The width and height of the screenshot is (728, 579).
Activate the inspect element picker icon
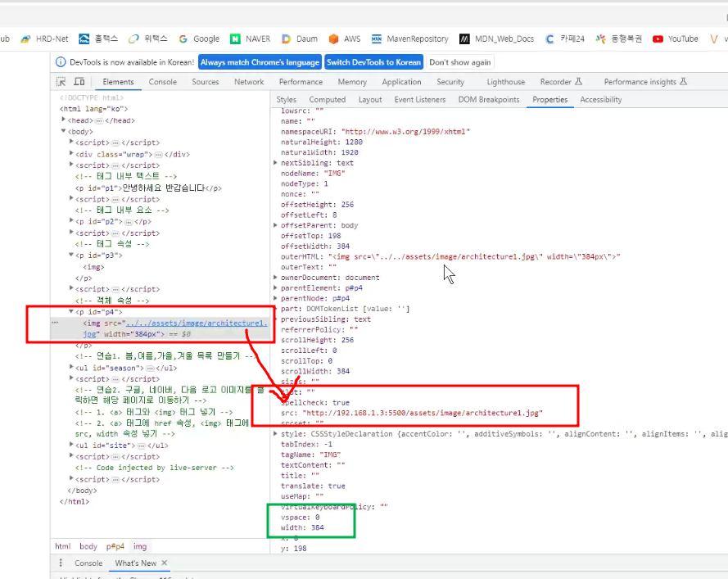point(61,82)
